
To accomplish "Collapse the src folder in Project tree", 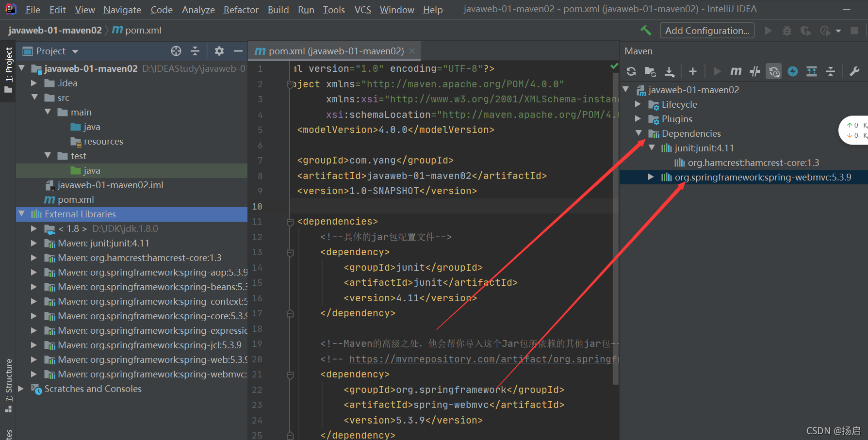I will (x=34, y=98).
